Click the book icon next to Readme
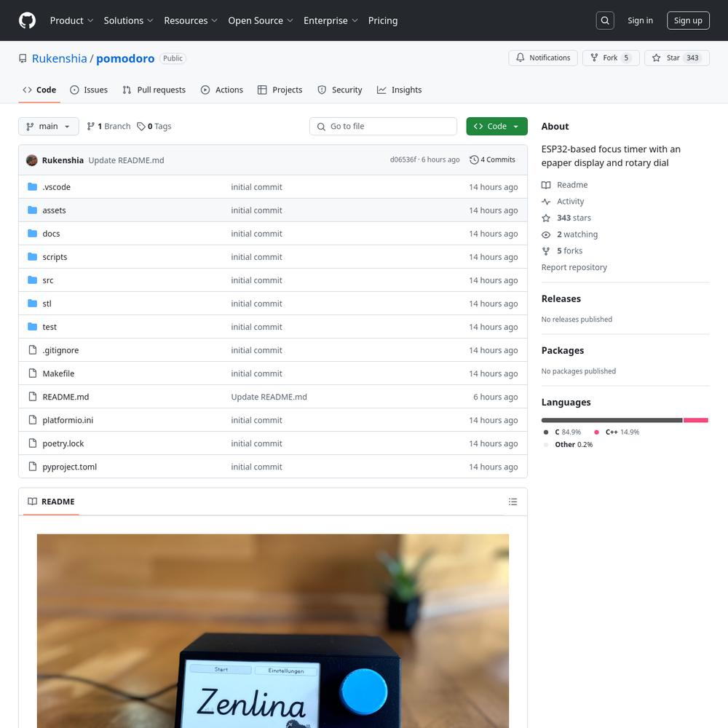This screenshot has height=728, width=728. [x=546, y=185]
